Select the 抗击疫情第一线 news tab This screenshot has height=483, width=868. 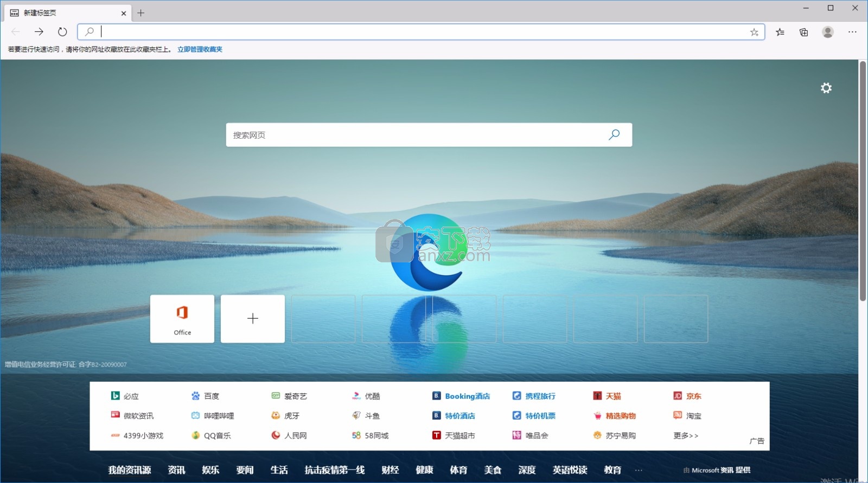click(335, 470)
